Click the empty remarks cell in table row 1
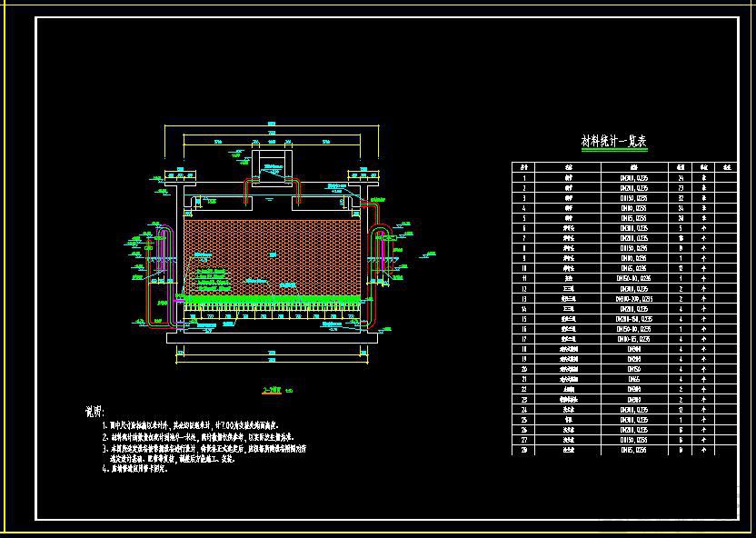 pyautogui.click(x=726, y=178)
